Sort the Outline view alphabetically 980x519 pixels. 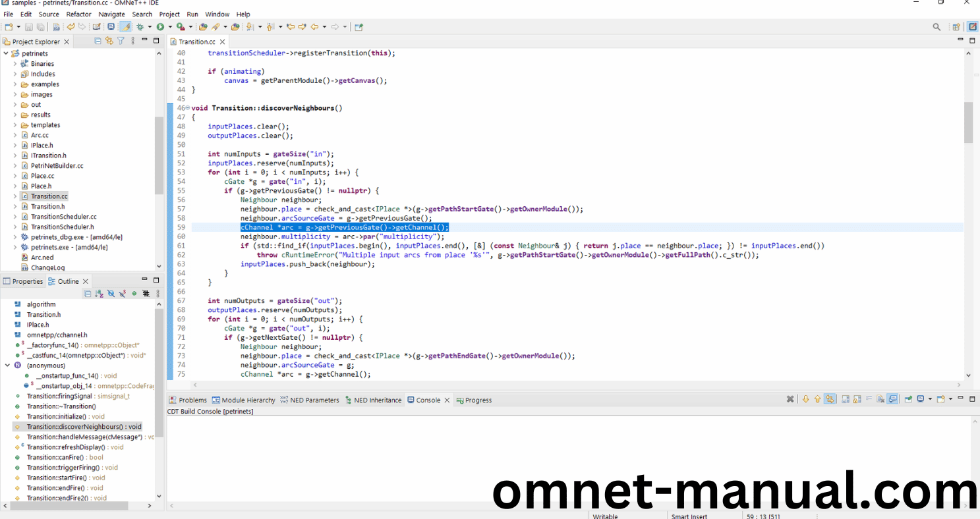[x=99, y=293]
